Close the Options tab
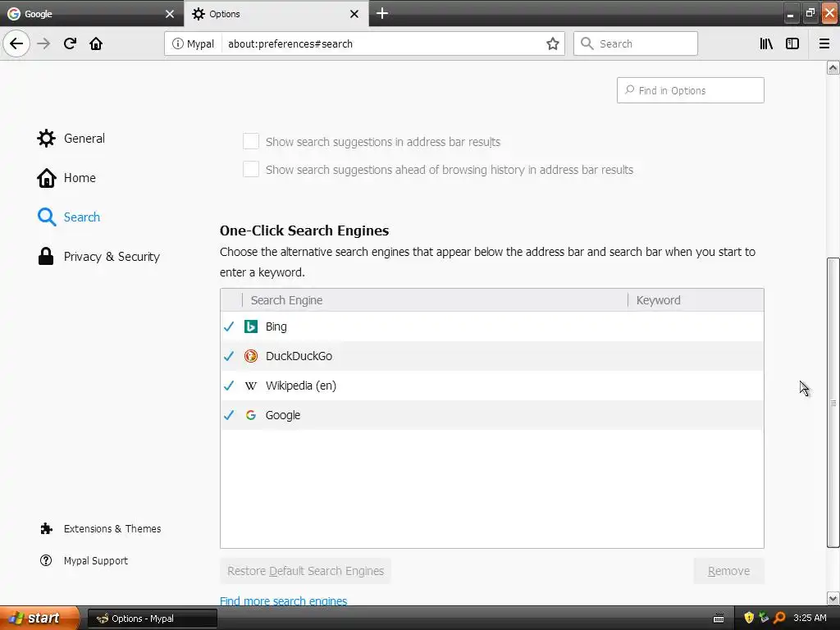840x630 pixels. tap(354, 14)
